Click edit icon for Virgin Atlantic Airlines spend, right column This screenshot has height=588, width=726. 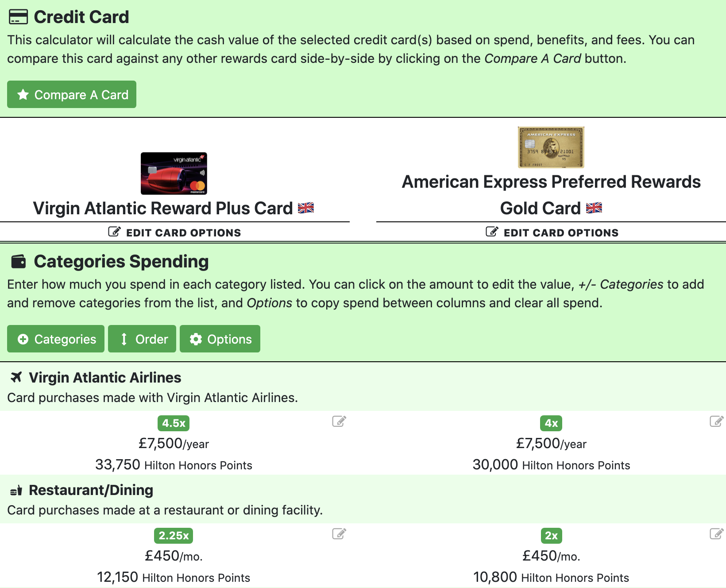[x=717, y=421]
